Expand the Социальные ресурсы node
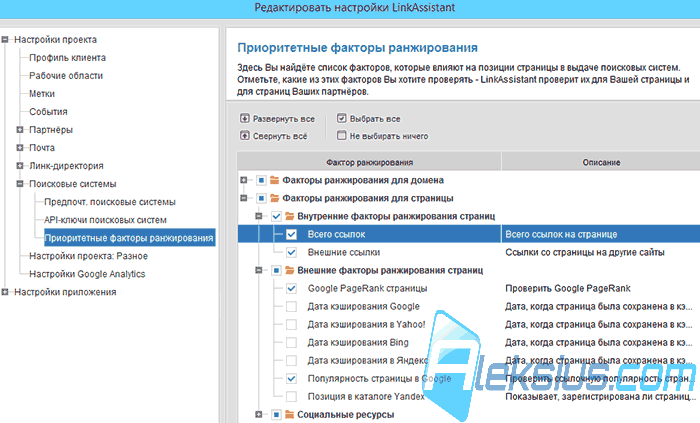 click(x=258, y=415)
